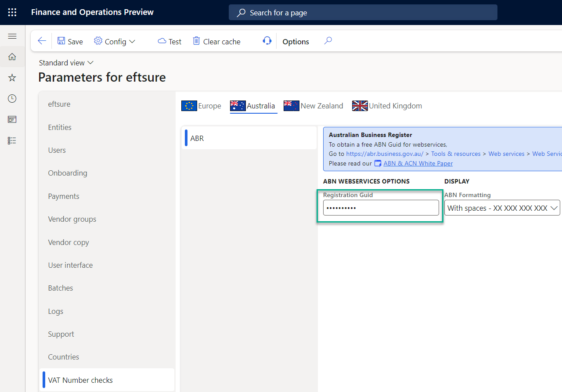The height and width of the screenshot is (392, 562).
Task: Click the Parameters for eftsure heading
Action: [102, 77]
